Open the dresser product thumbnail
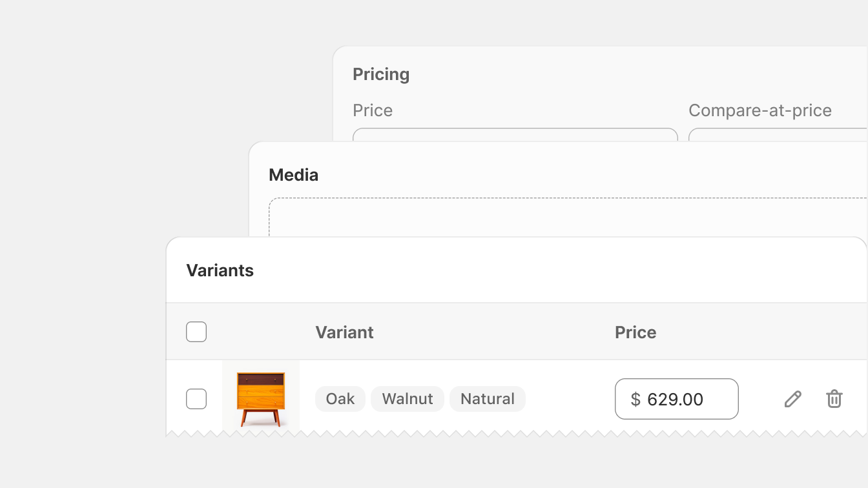Viewport: 868px width, 488px height. point(261,398)
